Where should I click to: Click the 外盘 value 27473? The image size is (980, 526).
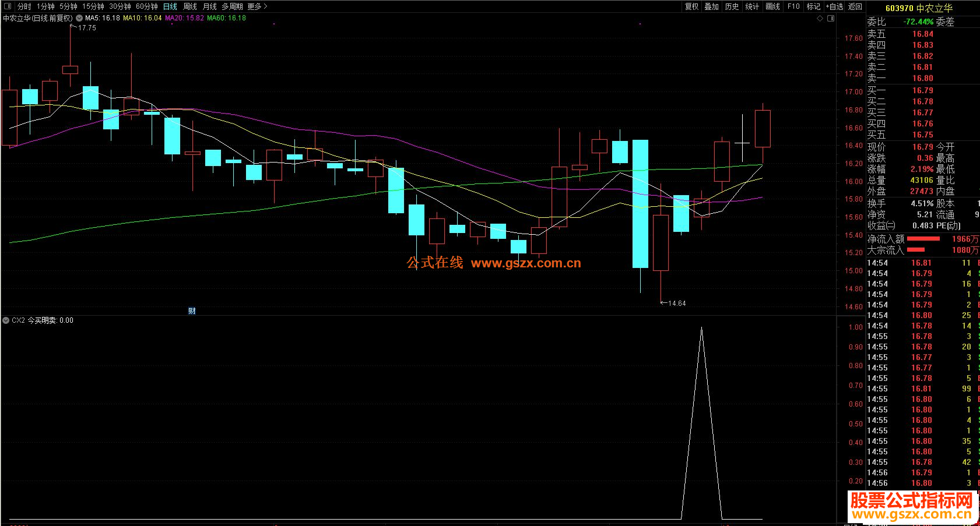point(922,191)
